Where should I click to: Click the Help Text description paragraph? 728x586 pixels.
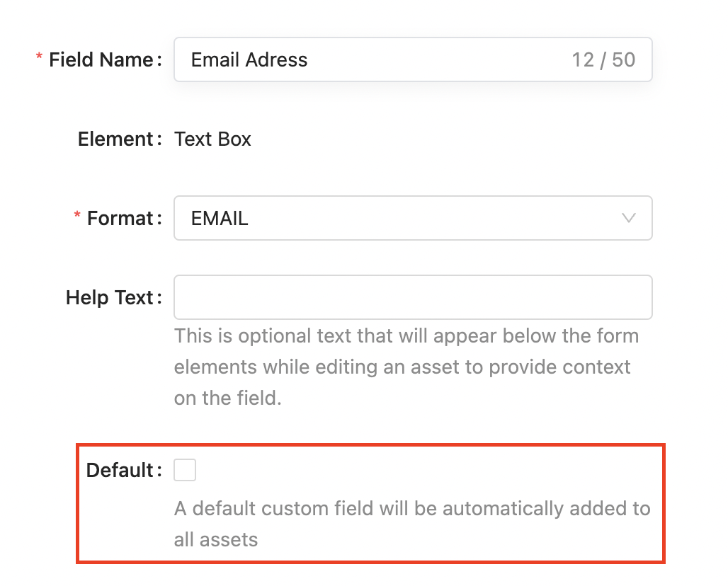[x=406, y=367]
